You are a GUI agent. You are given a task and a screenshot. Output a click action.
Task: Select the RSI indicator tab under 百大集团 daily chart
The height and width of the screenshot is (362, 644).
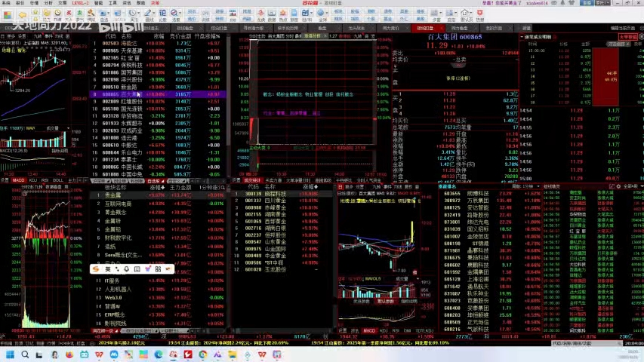[396, 330]
